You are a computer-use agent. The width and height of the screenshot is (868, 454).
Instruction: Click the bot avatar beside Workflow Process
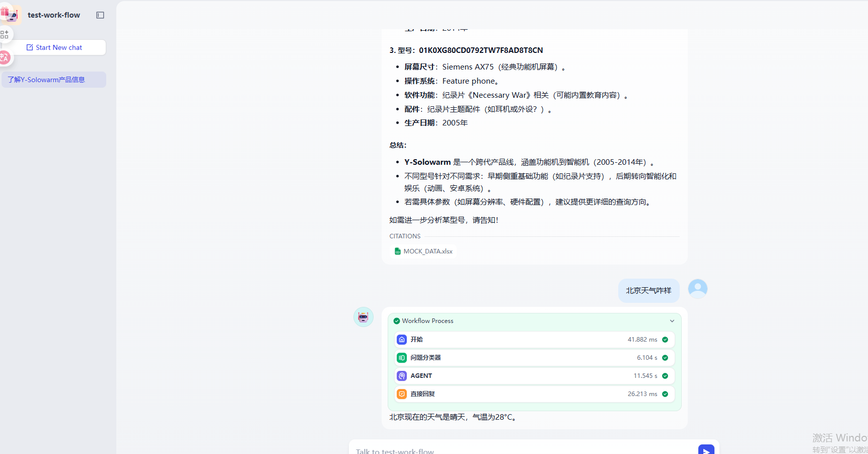pos(363,317)
